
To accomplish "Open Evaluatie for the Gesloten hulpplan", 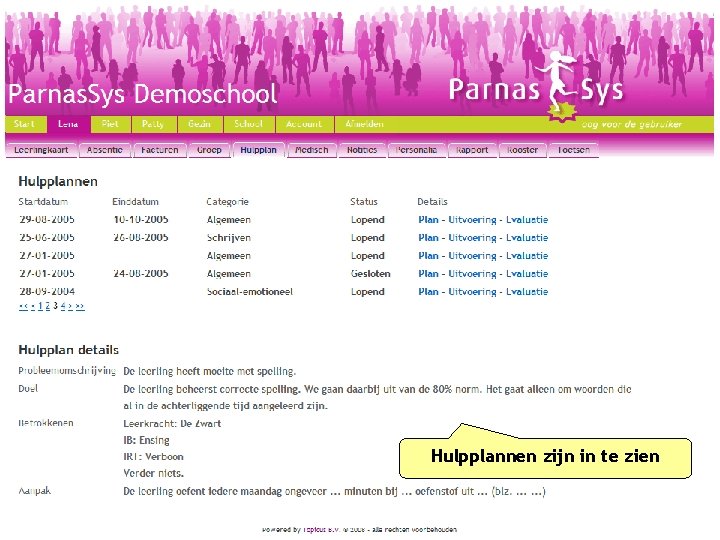I will point(527,274).
